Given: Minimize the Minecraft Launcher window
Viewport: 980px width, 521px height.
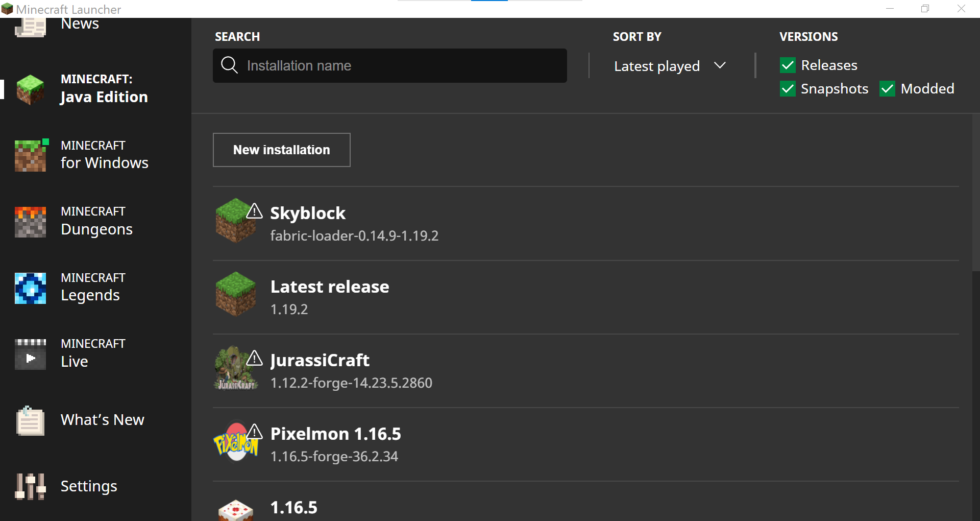Looking at the screenshot, I should click(x=890, y=9).
